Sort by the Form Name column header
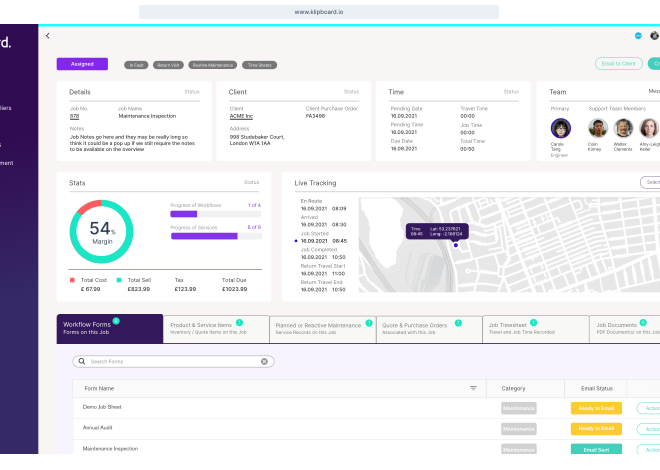This screenshot has width=660, height=470. point(99,388)
